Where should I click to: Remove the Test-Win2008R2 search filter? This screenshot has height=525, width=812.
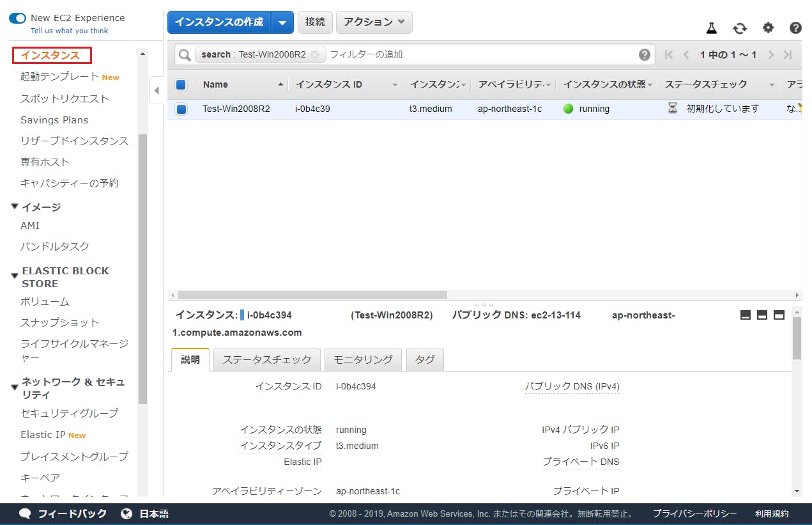point(315,54)
